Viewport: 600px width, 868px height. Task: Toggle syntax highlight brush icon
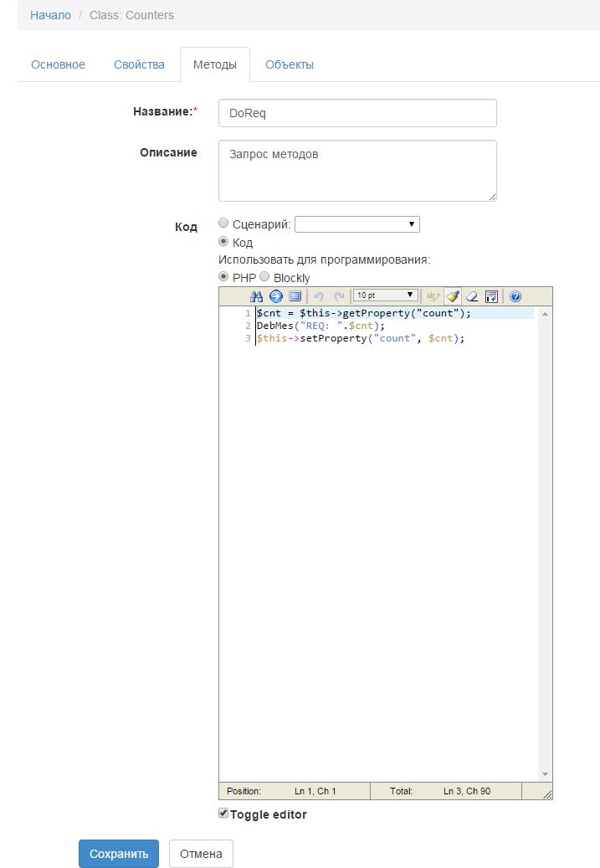point(453,296)
